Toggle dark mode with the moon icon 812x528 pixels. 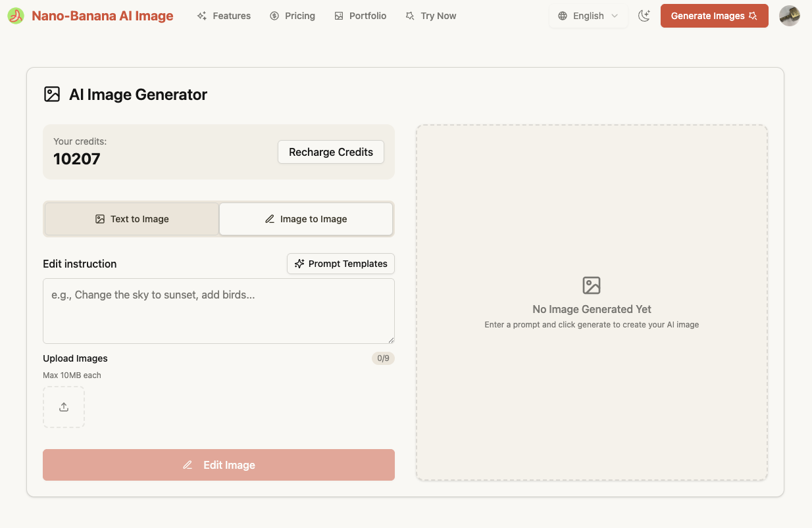644,16
